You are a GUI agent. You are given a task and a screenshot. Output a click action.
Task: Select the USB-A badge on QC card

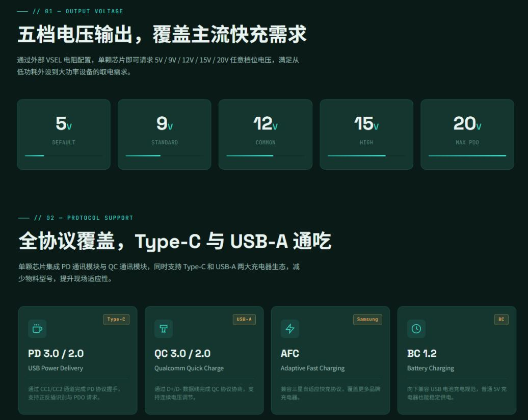click(x=244, y=319)
